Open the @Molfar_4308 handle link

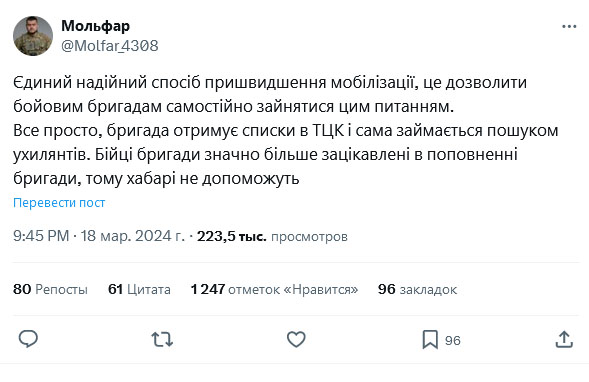(110, 46)
